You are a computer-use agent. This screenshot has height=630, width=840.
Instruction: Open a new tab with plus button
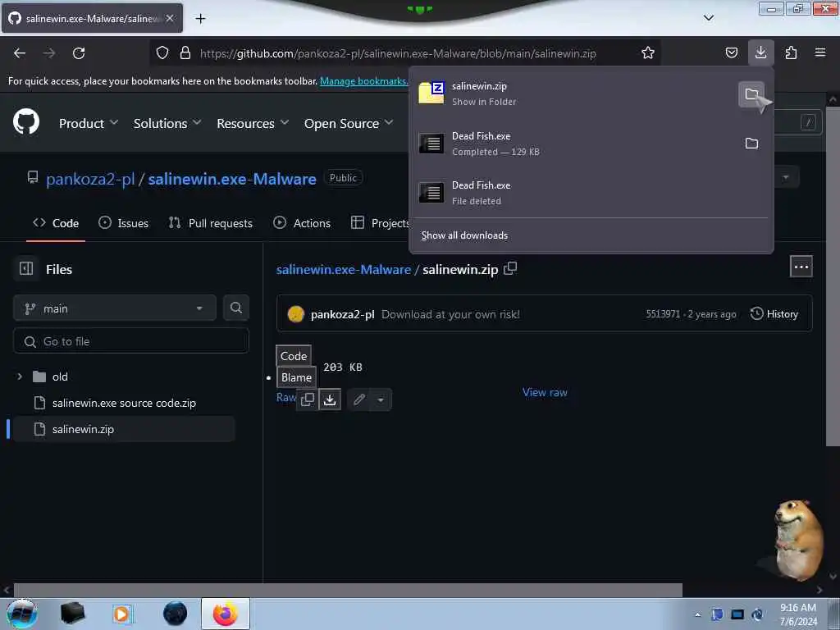(200, 19)
